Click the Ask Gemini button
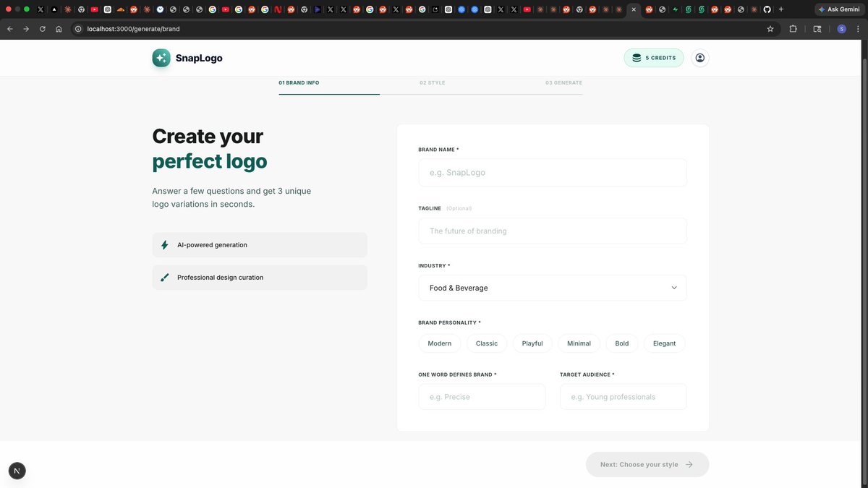Image resolution: width=868 pixels, height=488 pixels. point(839,9)
